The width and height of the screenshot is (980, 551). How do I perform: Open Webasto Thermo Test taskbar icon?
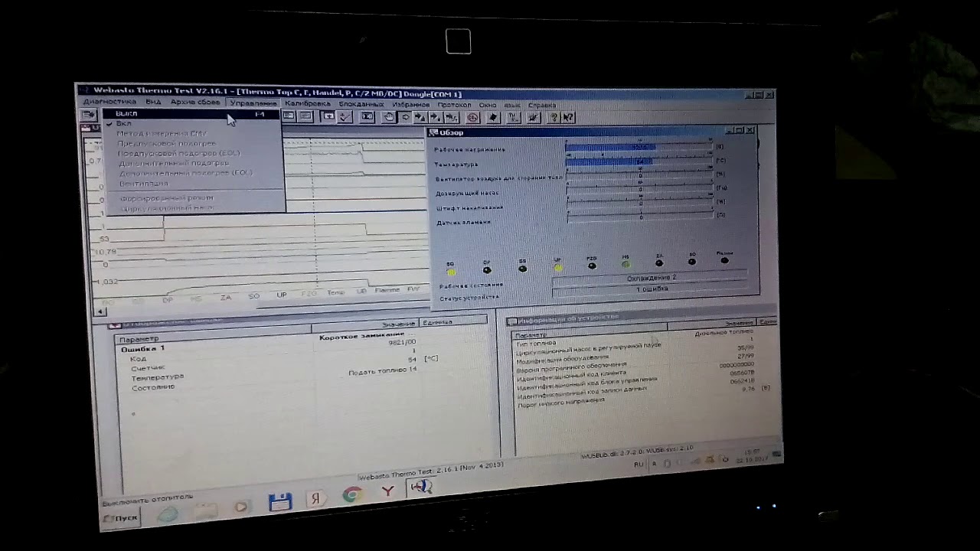click(420, 487)
